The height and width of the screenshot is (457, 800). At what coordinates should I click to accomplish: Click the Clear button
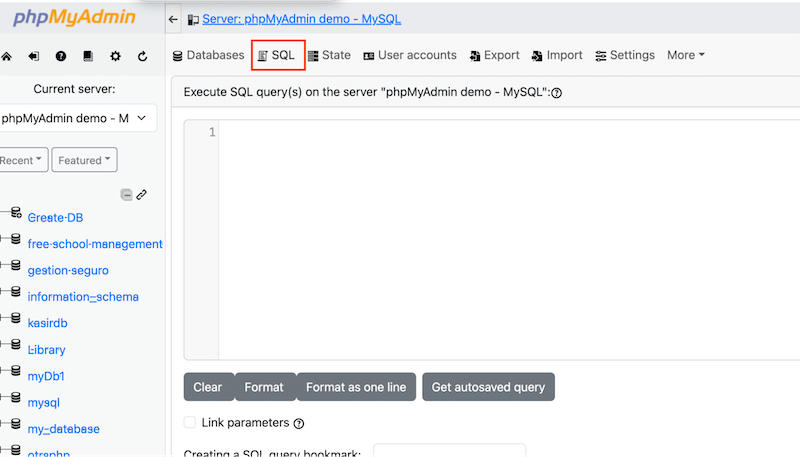209,387
